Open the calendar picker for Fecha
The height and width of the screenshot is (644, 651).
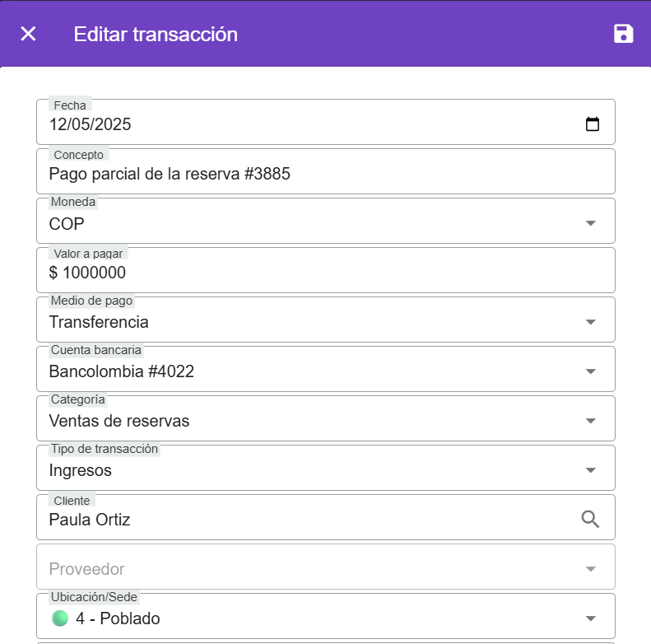(x=592, y=124)
